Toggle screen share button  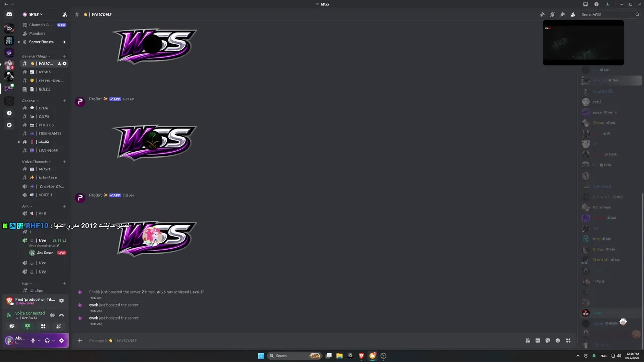[27, 326]
